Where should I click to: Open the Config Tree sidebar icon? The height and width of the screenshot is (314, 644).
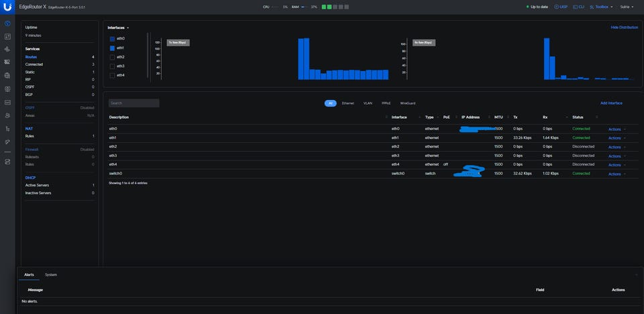pos(7,129)
